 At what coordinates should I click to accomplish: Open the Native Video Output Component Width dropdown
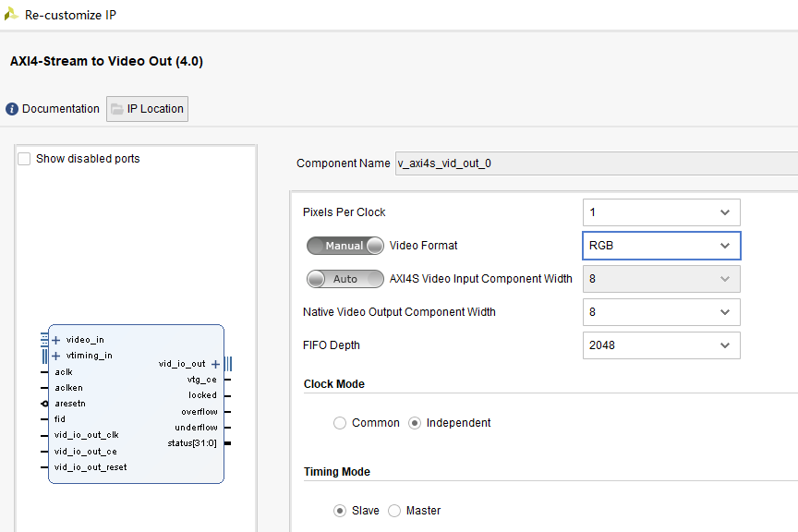(x=661, y=312)
